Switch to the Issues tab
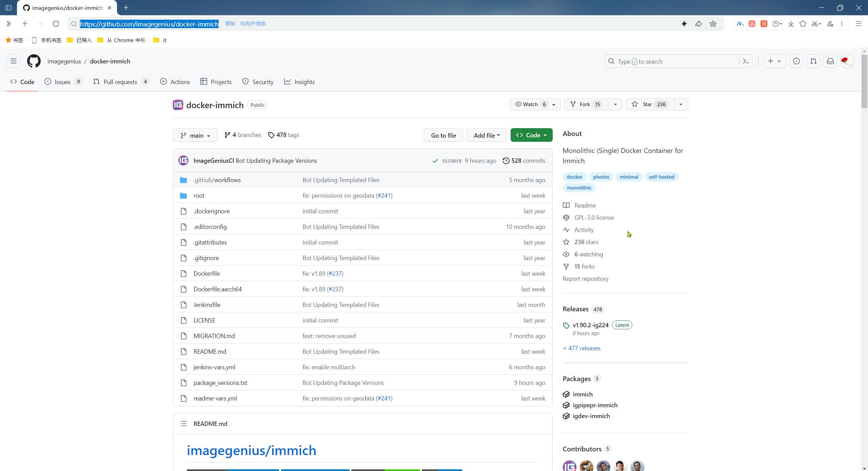 tap(63, 82)
